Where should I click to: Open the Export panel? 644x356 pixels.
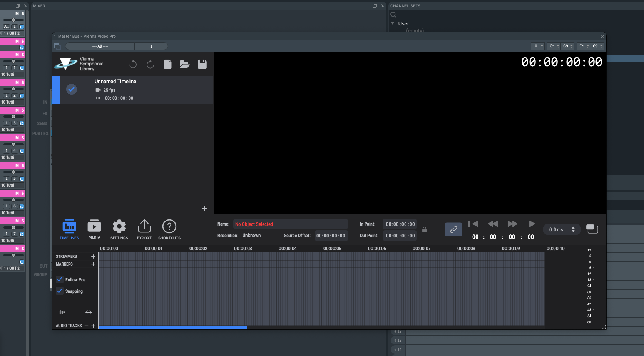144,230
